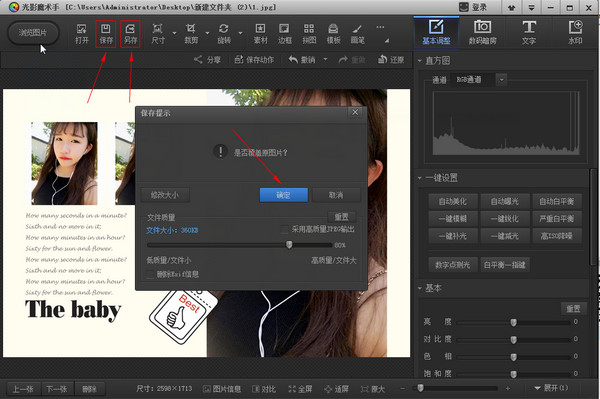Click 展开(1) expander in status bar

551,388
